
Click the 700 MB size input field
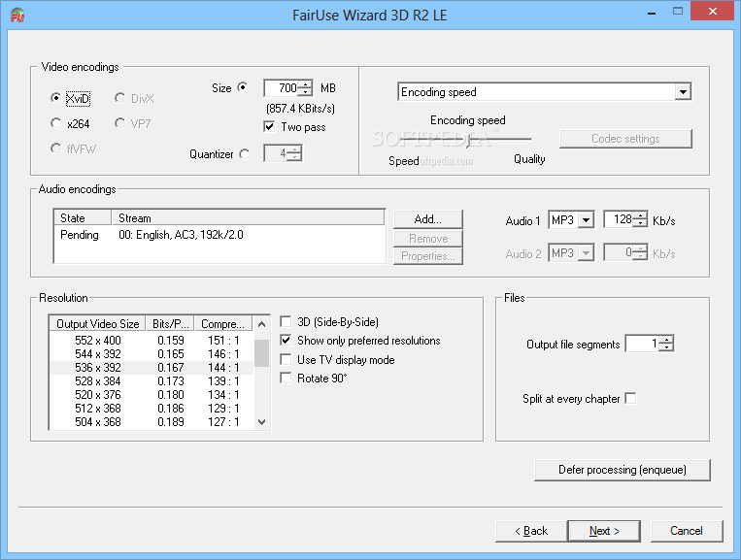tap(283, 88)
